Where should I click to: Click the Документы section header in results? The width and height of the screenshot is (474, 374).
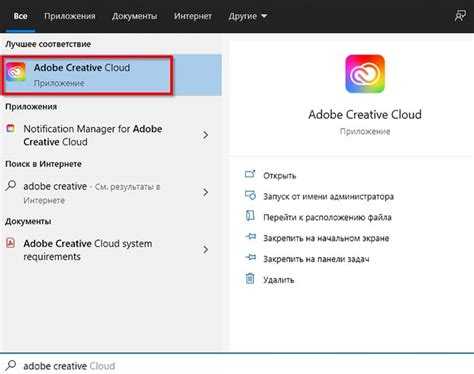[28, 221]
